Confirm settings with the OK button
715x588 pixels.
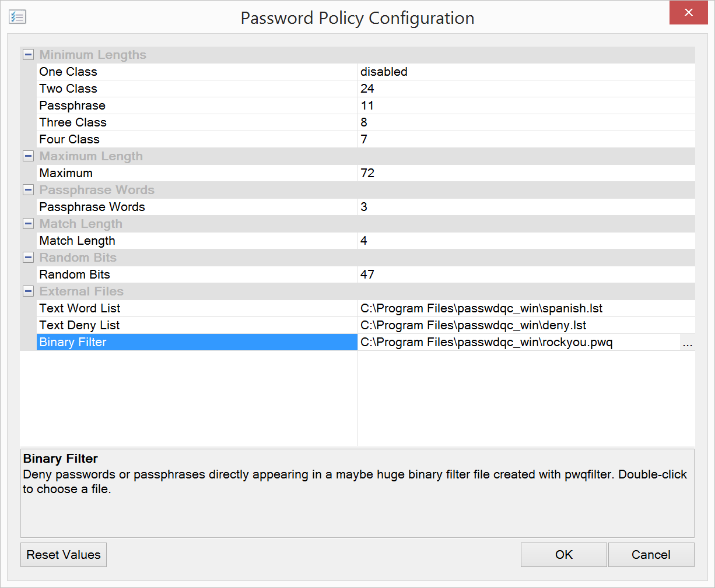[563, 555]
